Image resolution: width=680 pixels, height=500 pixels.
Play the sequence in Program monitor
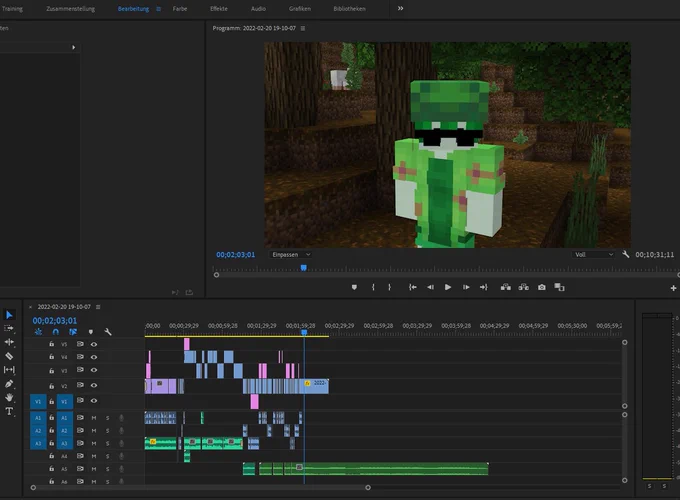[448, 287]
